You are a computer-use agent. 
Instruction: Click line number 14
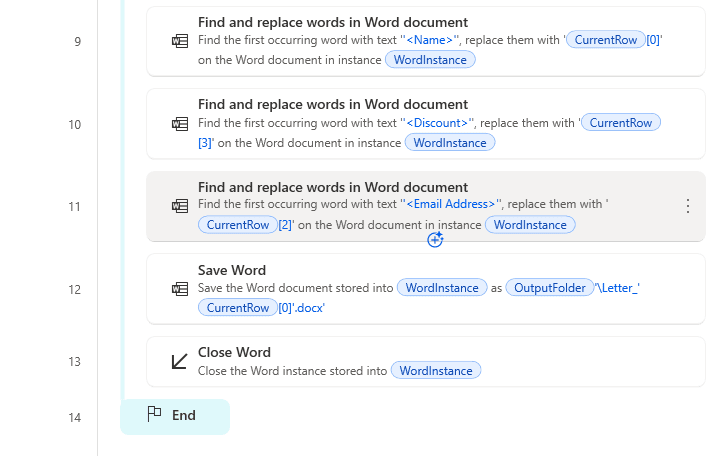point(75,418)
